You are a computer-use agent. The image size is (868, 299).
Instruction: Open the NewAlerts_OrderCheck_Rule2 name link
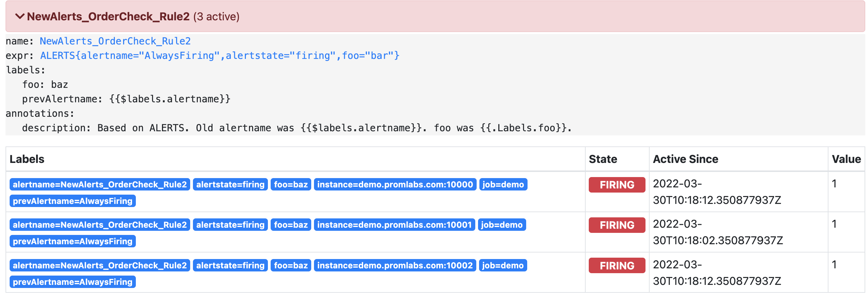pos(115,41)
